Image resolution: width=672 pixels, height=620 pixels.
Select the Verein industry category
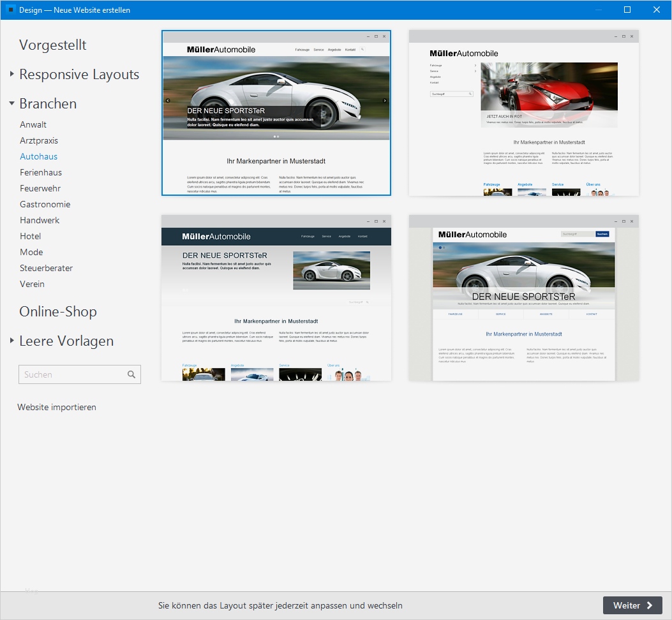(x=32, y=284)
